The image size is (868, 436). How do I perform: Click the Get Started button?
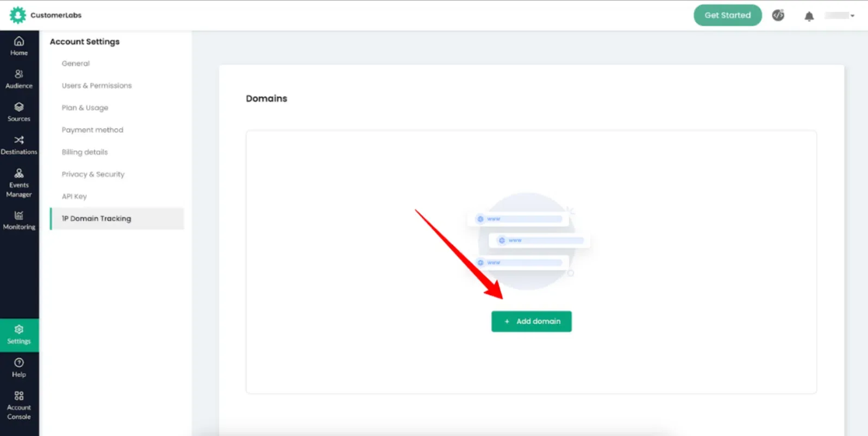point(728,15)
